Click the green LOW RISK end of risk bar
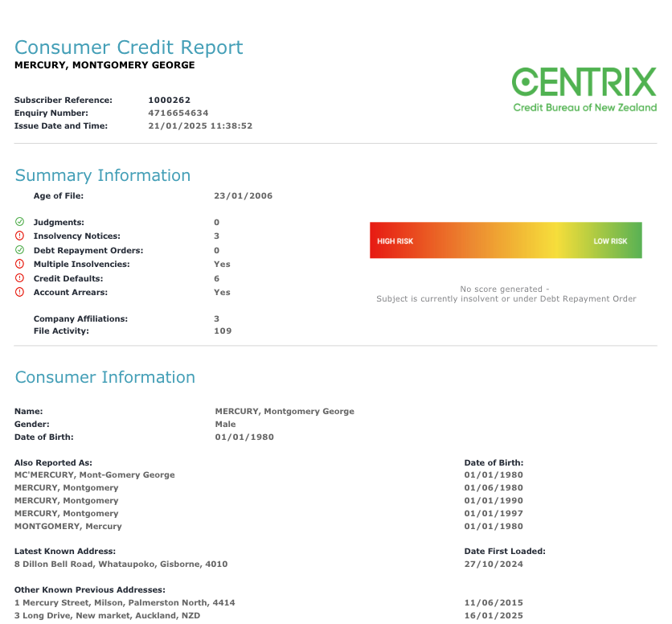This screenshot has width=672, height=624. pos(610,241)
